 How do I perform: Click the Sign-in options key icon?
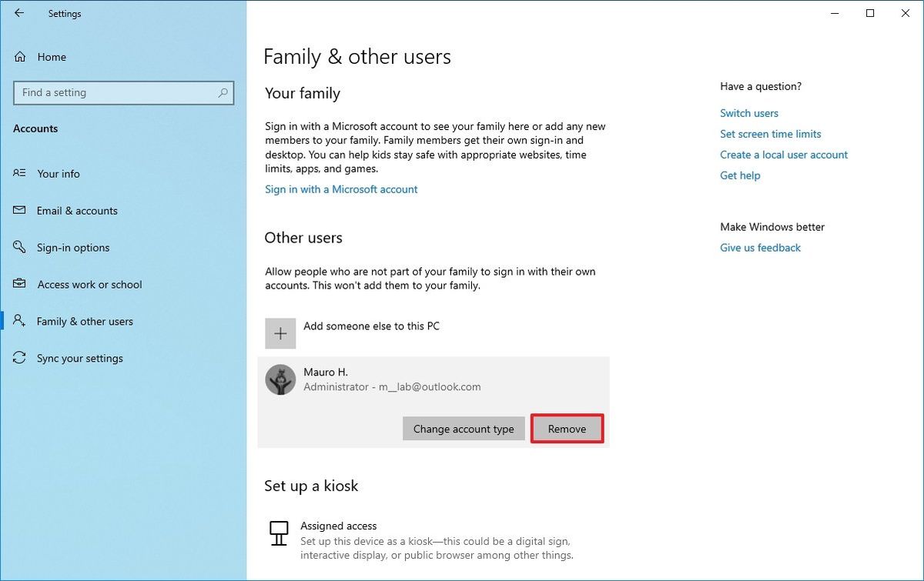pos(19,247)
